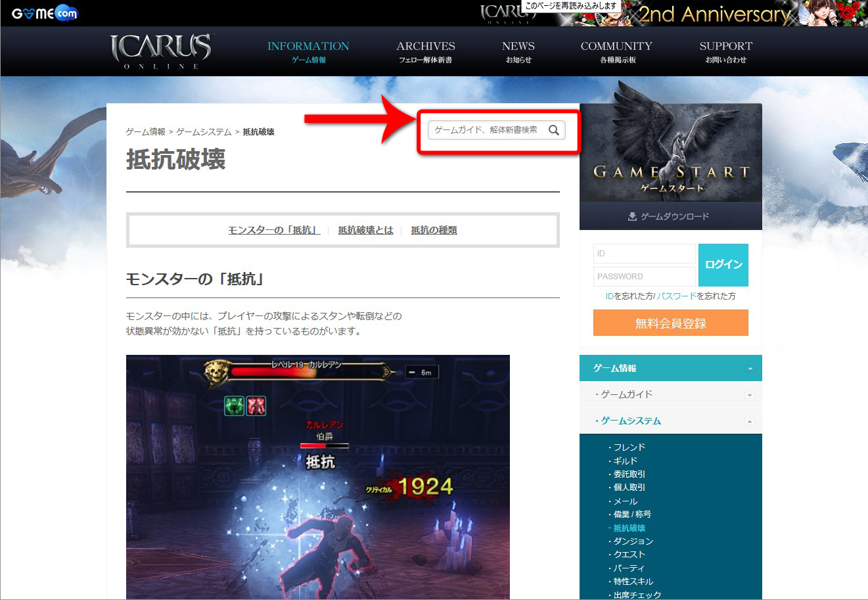Open メール in sidebar

pos(626,501)
